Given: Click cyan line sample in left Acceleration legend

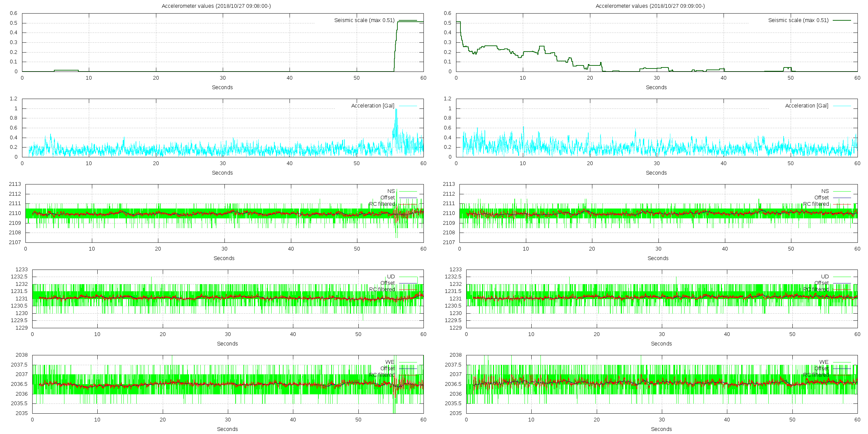Looking at the screenshot, I should [x=408, y=106].
